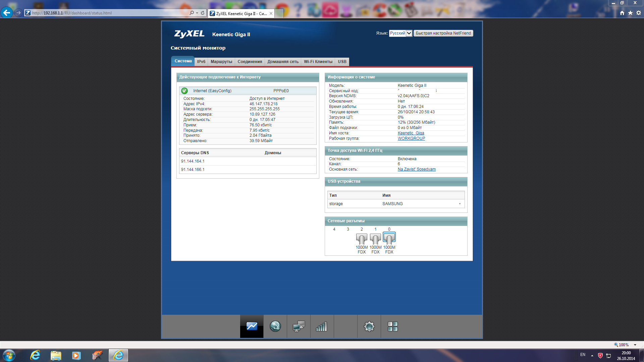Viewport: 644px width, 362px height.
Task: Expand the language selector dropdown
Action: click(x=409, y=33)
